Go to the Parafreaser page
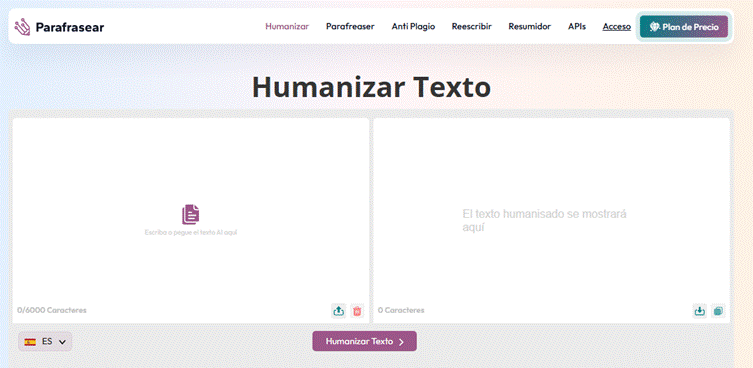 pos(350,26)
